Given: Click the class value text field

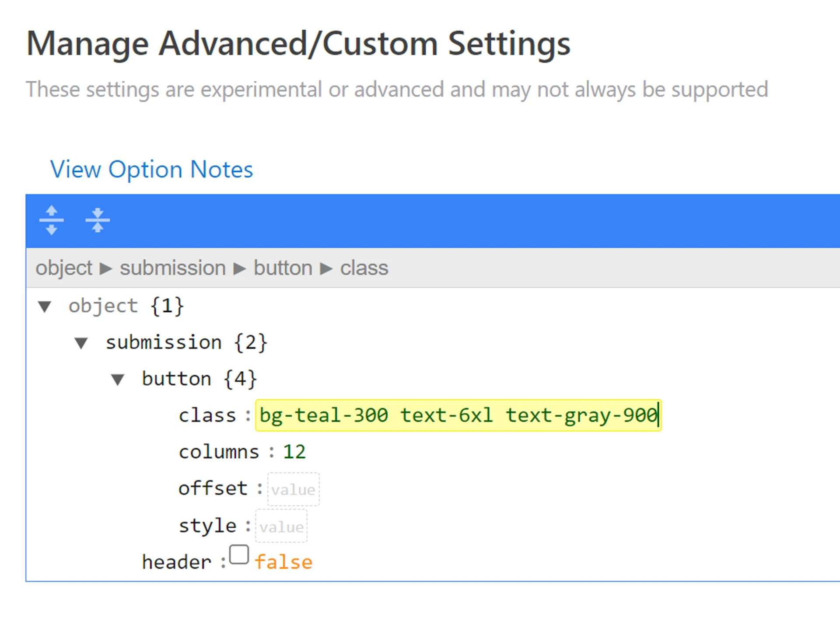Looking at the screenshot, I should [x=458, y=415].
